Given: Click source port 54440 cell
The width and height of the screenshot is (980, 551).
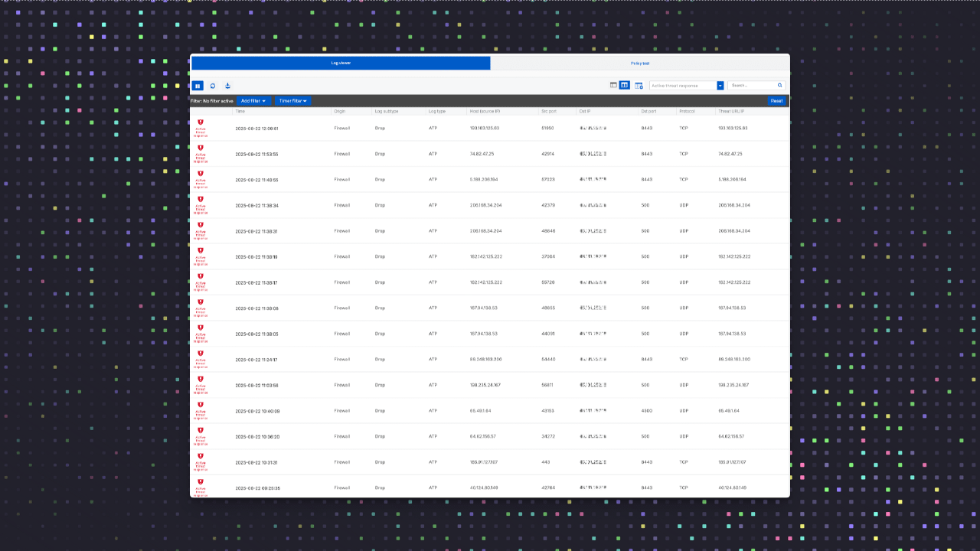Looking at the screenshot, I should coord(547,360).
